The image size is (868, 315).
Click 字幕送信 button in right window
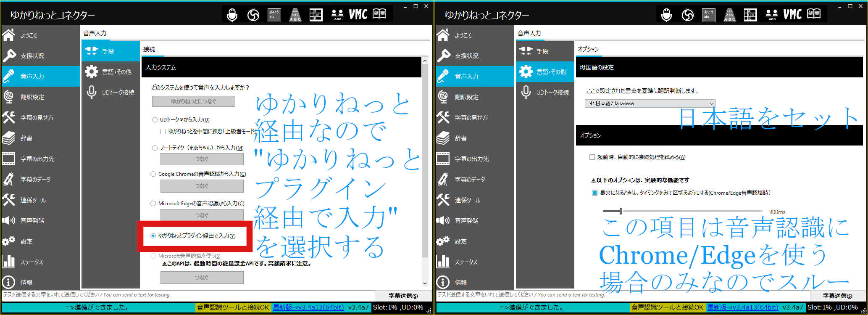(x=838, y=296)
